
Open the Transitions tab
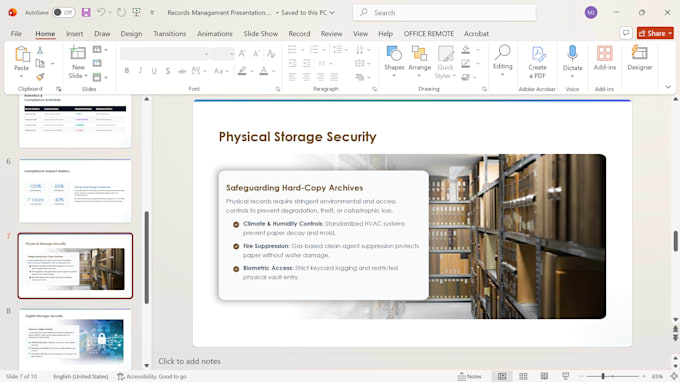[x=170, y=33]
